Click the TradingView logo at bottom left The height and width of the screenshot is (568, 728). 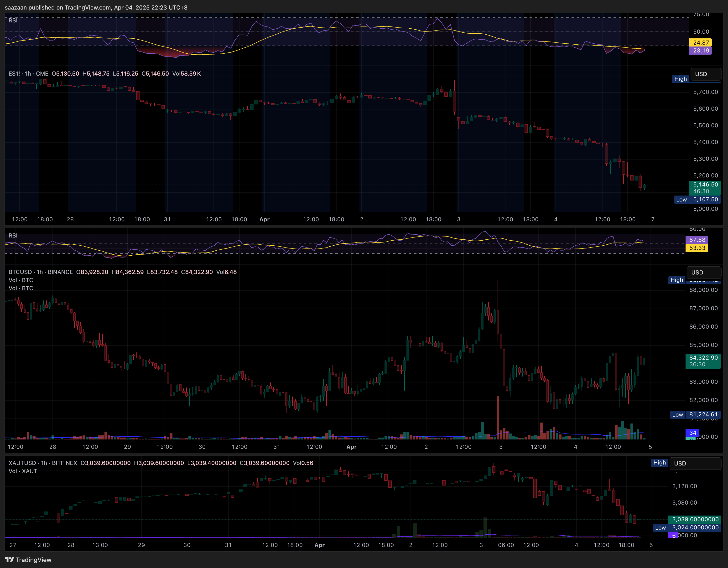coord(28,560)
